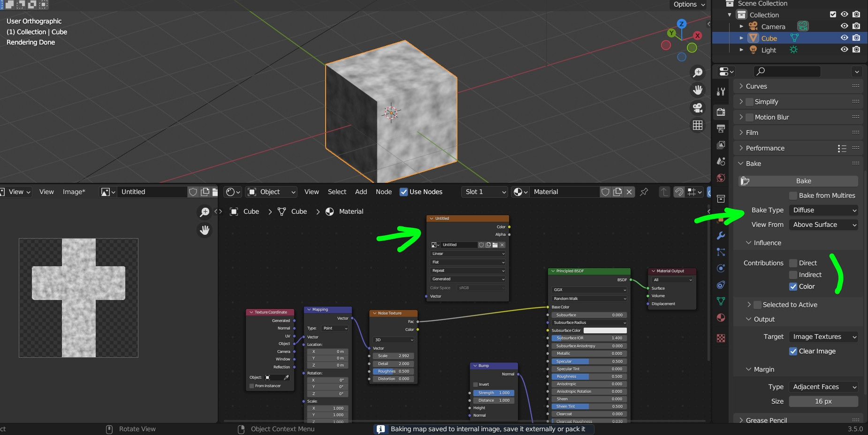Create a new image in the image editor
Viewport: 868px width, 435px height.
click(x=205, y=192)
